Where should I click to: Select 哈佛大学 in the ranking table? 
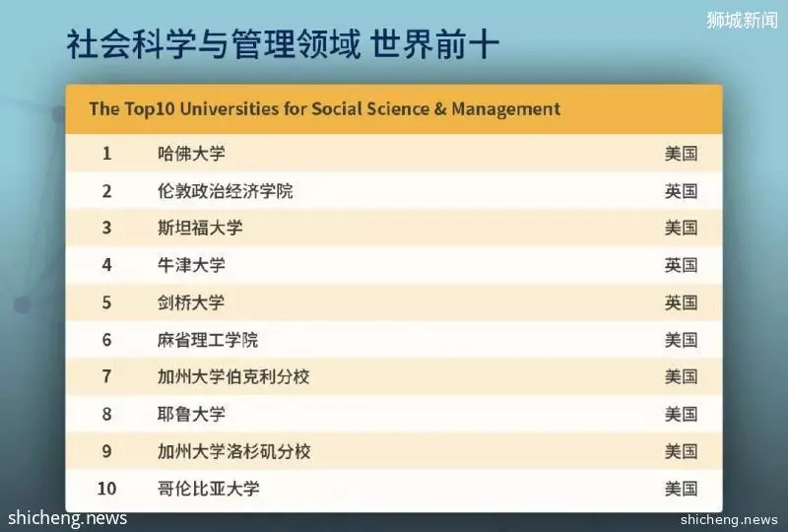(191, 154)
